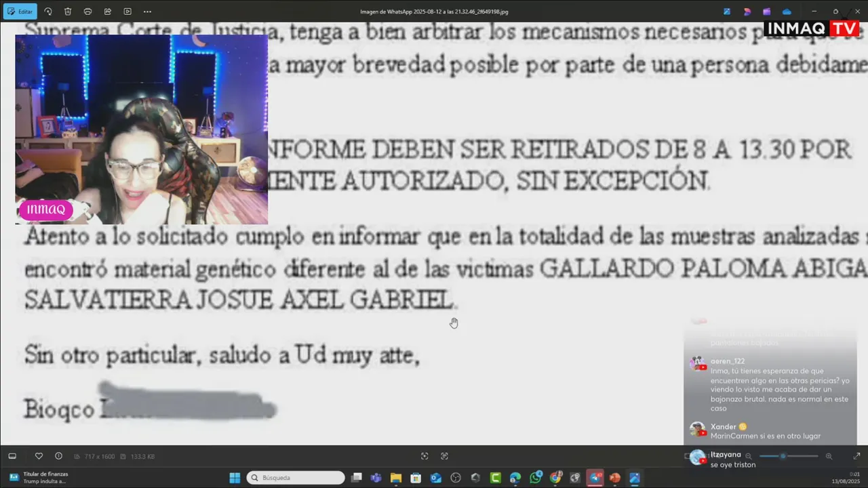This screenshot has width=868, height=488.
Task: Click the Búsqueda taskbar search field
Action: tap(296, 478)
